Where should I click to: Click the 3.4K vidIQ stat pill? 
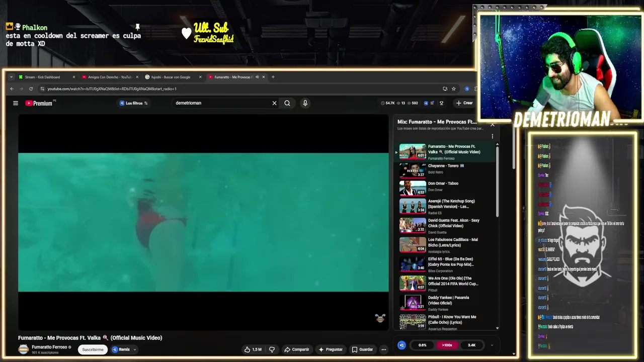[471, 345]
